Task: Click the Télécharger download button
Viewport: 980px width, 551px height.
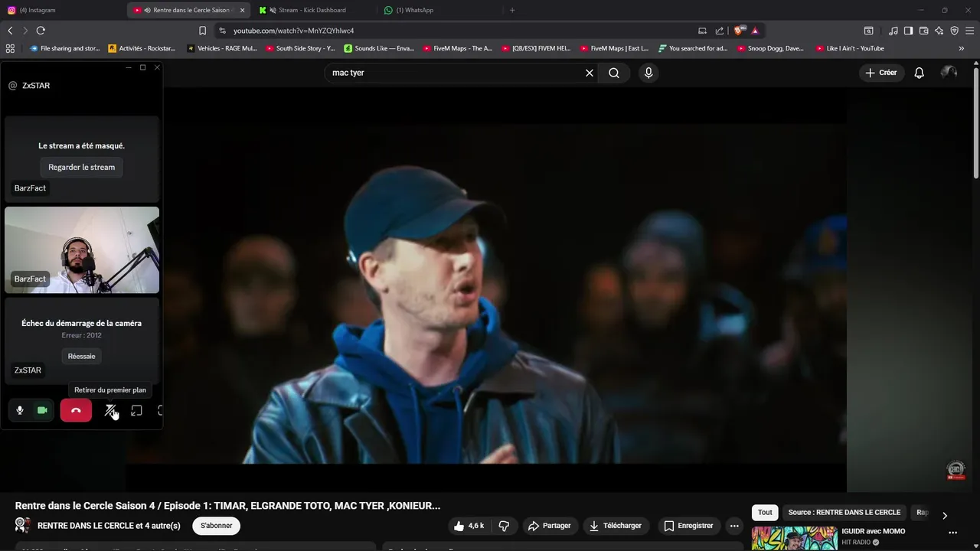Action: (x=616, y=526)
